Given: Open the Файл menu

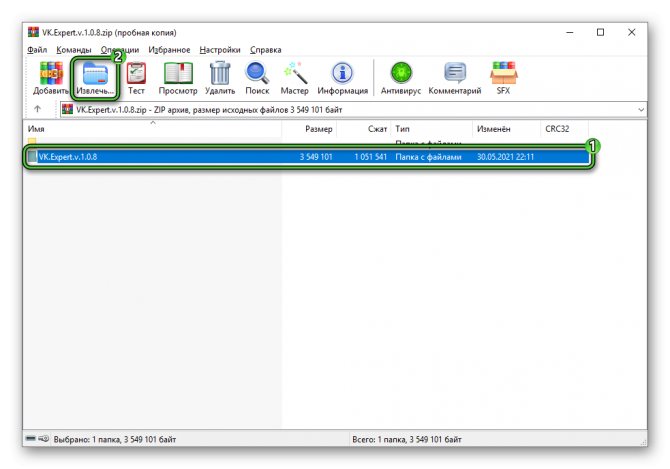Looking at the screenshot, I should [x=37, y=50].
